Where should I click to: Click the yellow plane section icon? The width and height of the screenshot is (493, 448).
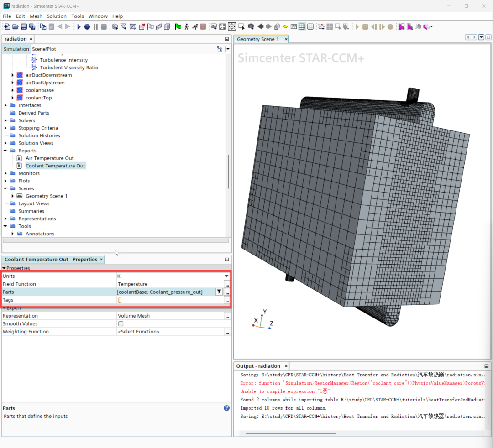coord(285,27)
